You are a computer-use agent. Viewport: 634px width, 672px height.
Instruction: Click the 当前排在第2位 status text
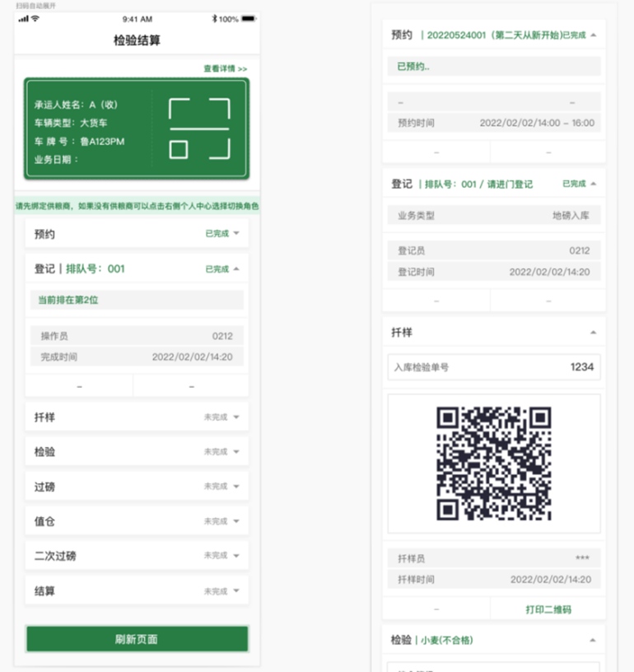click(x=68, y=300)
